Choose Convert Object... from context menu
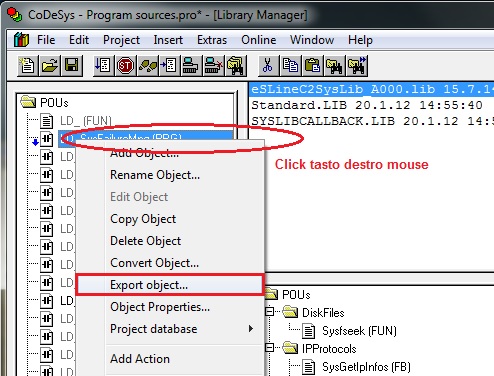 tap(170, 263)
